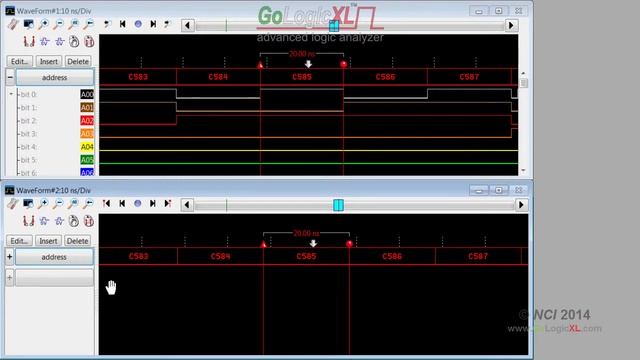
Task: Click the second blue star icon in WaveForm#1
Action: [60, 41]
